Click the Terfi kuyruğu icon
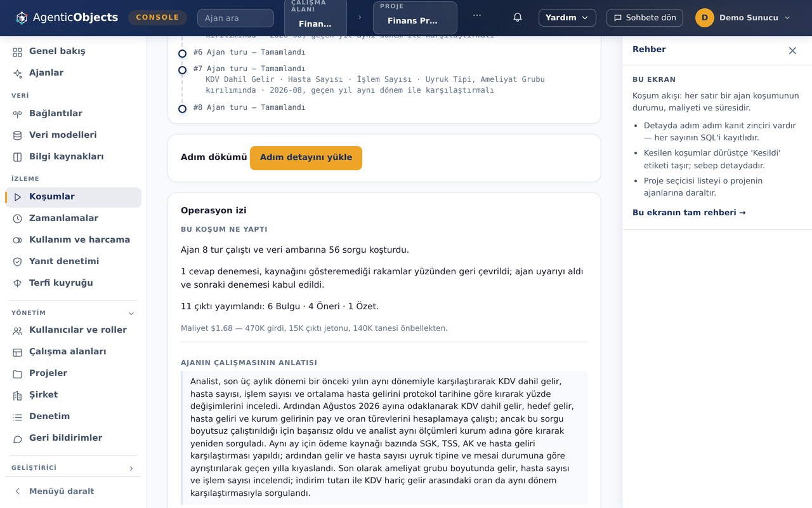 [18, 283]
